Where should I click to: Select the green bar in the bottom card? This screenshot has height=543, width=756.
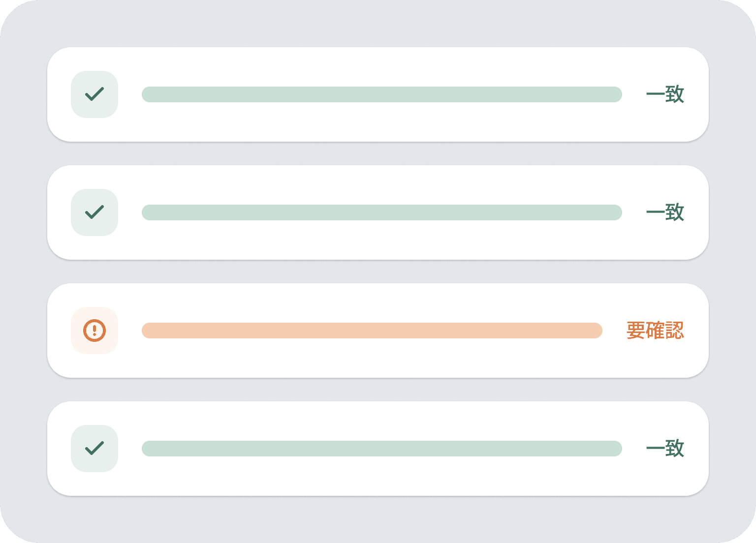381,449
